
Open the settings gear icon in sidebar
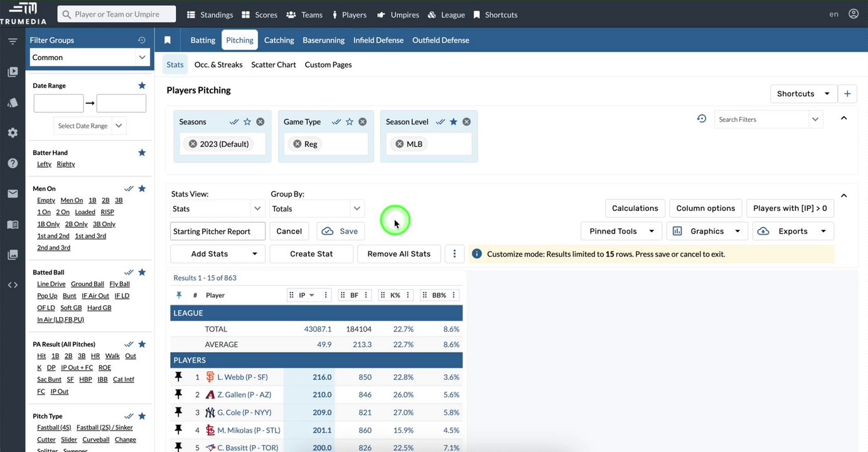pos(13,133)
